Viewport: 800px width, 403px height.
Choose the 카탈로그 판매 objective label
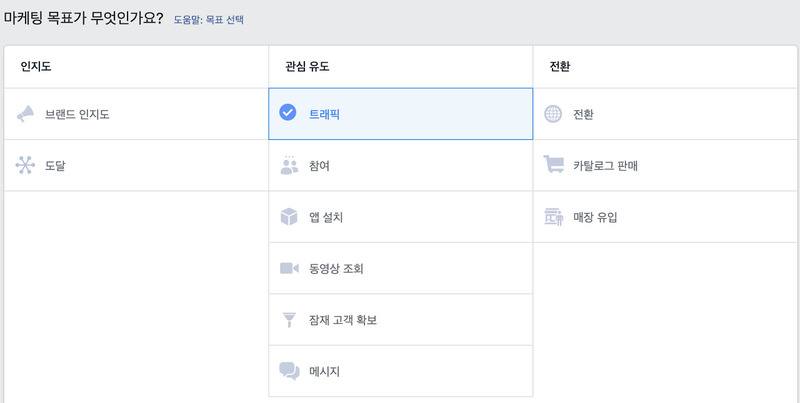pos(606,166)
